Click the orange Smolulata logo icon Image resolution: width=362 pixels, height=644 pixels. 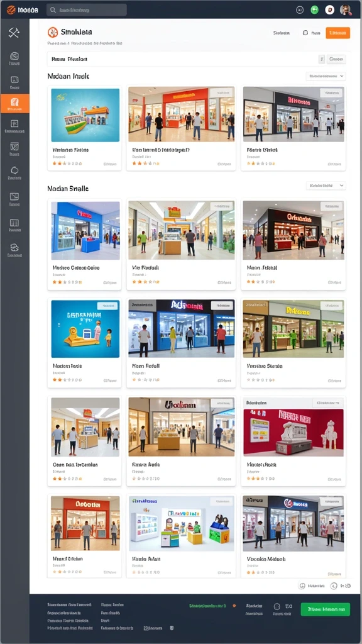[x=53, y=32]
